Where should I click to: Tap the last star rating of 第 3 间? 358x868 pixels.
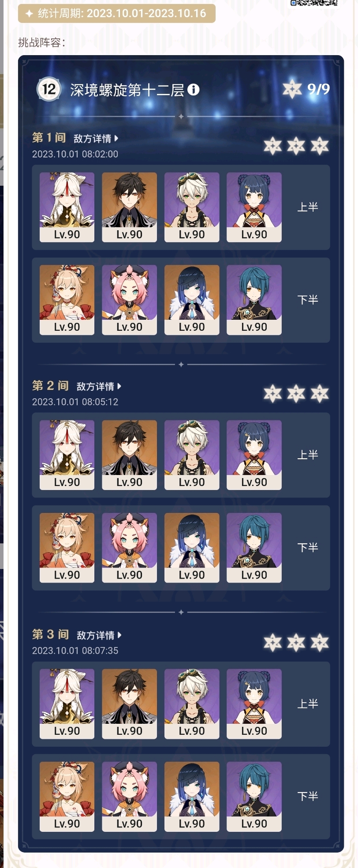pos(320,643)
